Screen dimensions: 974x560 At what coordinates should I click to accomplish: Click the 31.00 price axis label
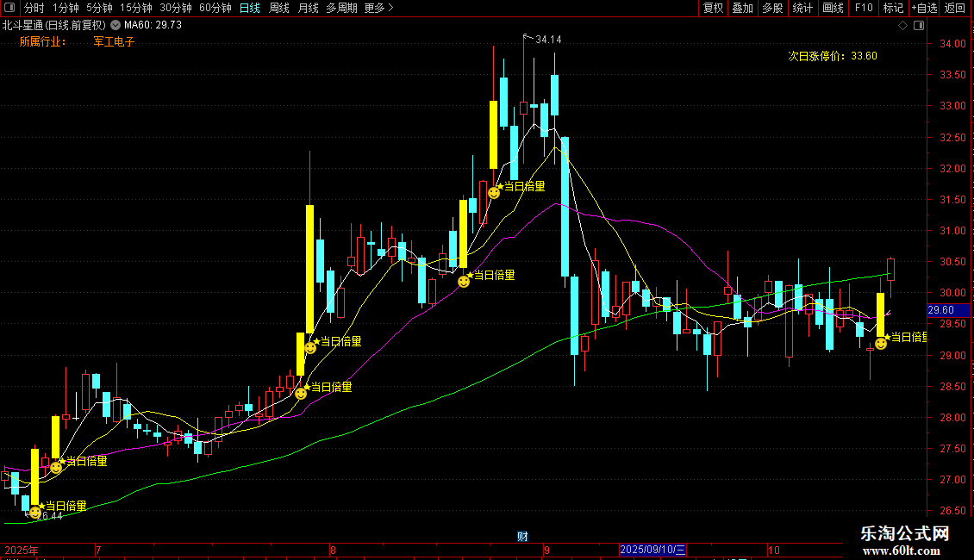click(952, 230)
